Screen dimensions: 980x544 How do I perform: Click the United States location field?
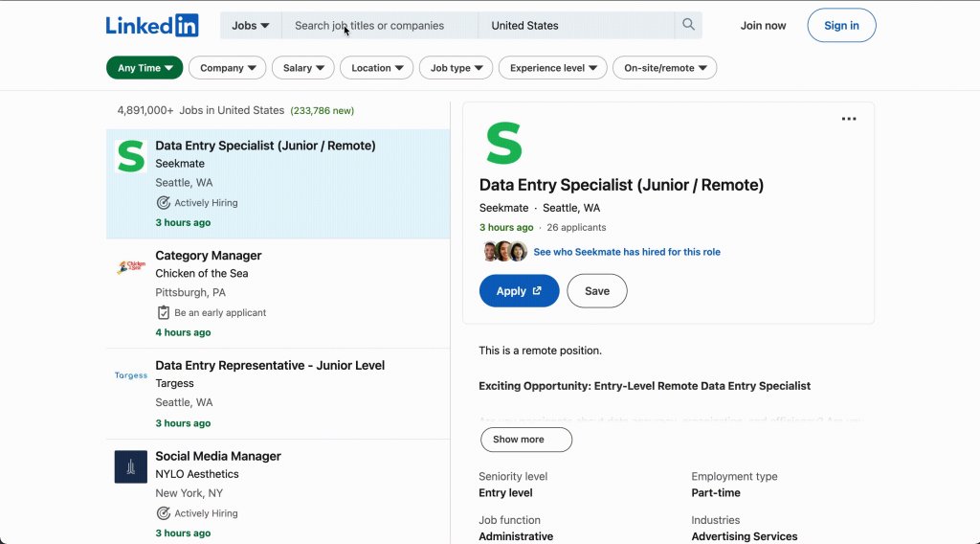click(576, 26)
